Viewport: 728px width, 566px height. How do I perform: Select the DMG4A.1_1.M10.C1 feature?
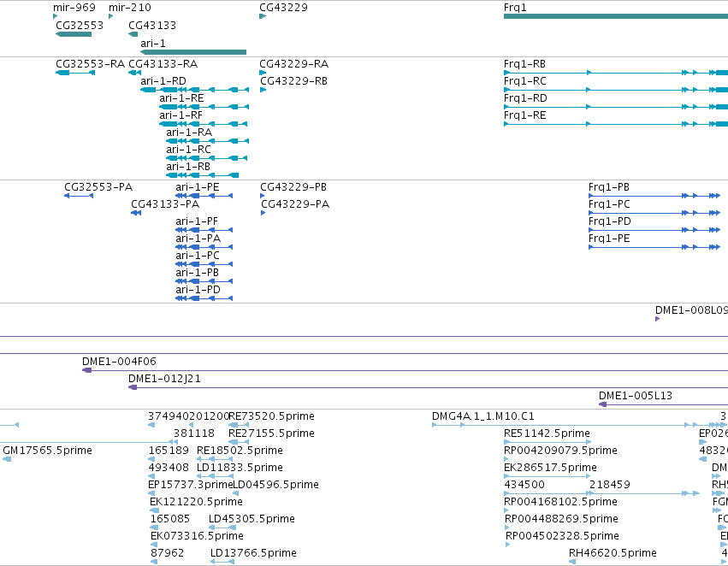pyautogui.click(x=580, y=425)
